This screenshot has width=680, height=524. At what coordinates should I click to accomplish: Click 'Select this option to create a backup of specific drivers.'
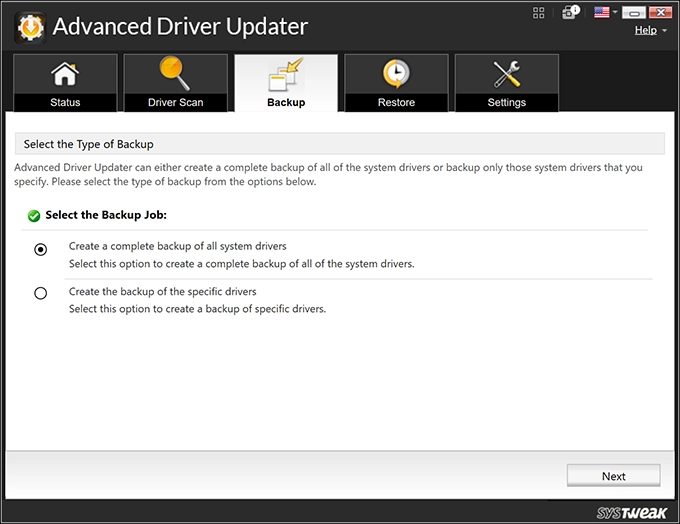click(197, 309)
